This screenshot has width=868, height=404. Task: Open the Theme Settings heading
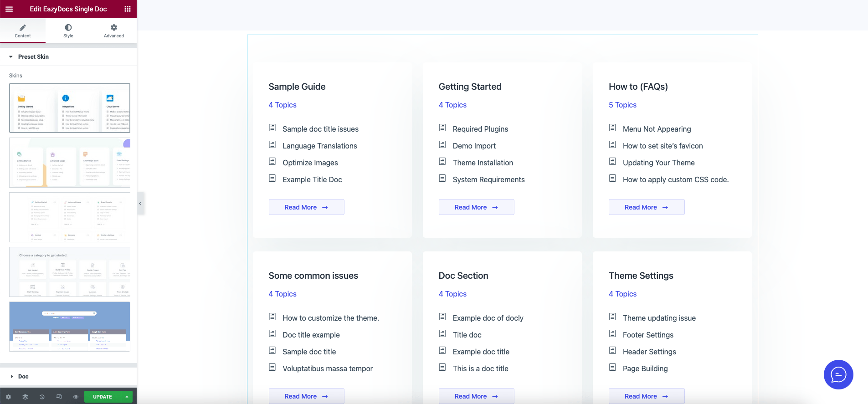point(641,276)
